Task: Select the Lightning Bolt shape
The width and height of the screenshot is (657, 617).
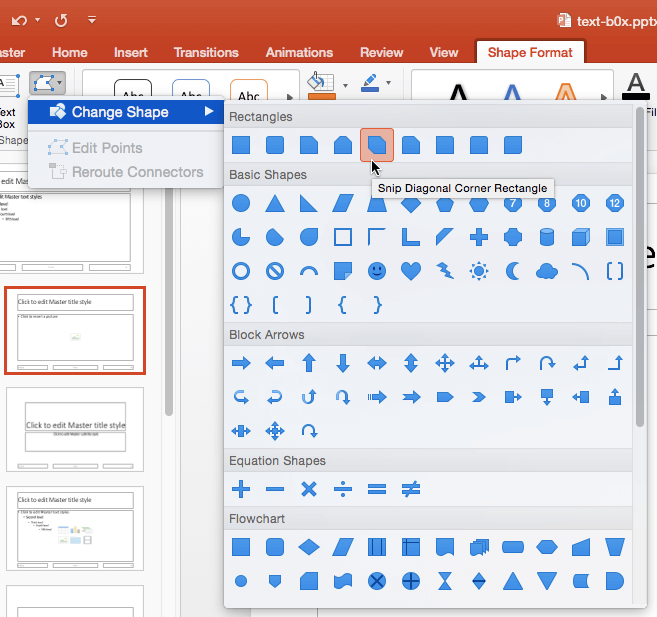Action: (x=445, y=271)
